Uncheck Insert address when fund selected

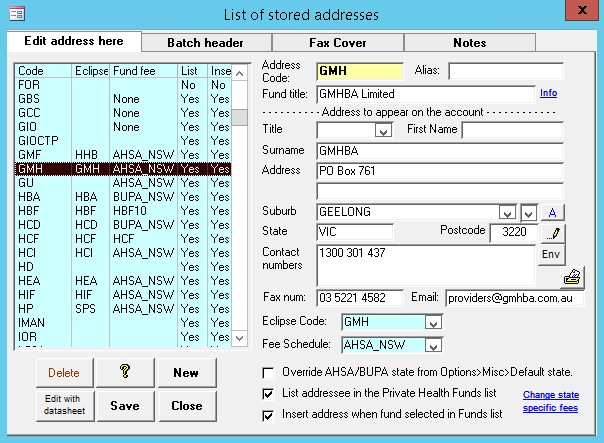[268, 415]
